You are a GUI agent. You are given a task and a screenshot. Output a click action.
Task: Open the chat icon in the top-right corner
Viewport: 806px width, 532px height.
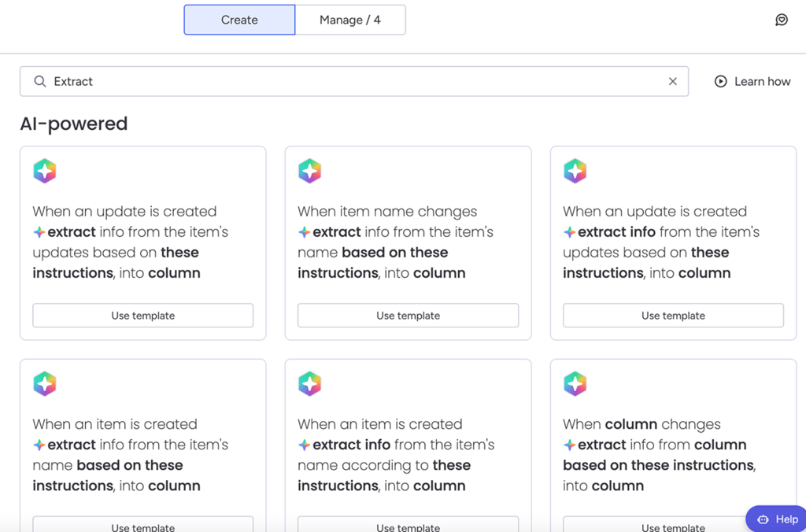pyautogui.click(x=782, y=19)
